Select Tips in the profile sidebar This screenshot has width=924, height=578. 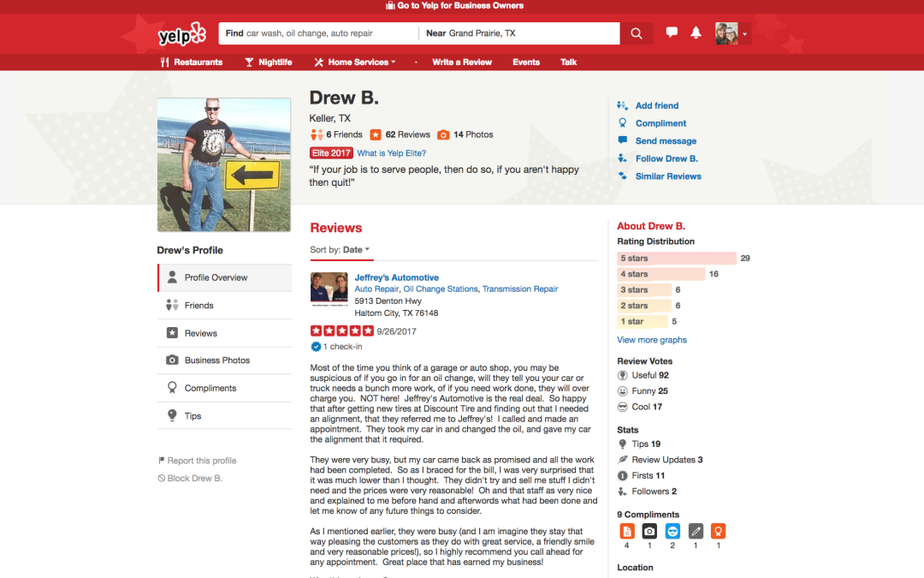(224, 416)
